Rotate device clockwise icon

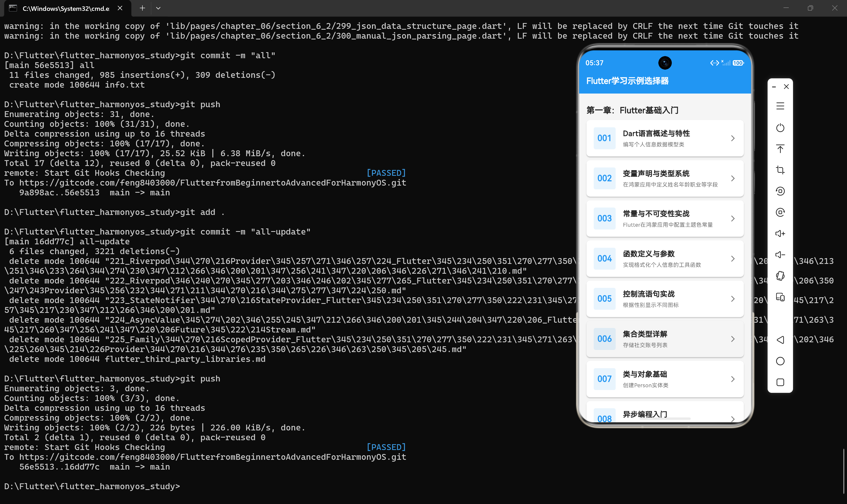(780, 212)
